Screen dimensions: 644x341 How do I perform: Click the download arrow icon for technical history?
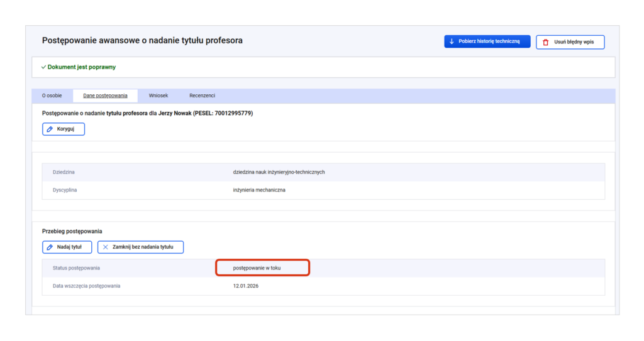452,41
